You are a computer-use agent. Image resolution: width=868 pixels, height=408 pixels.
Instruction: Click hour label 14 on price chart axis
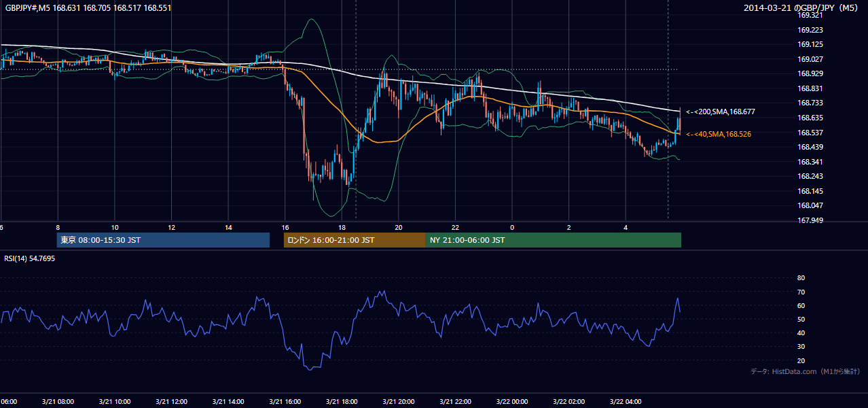[x=228, y=228]
